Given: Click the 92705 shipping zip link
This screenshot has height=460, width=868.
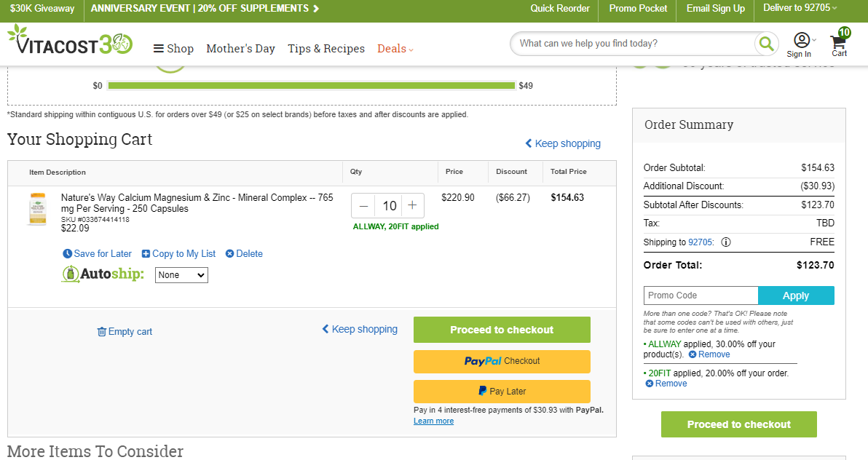Looking at the screenshot, I should tap(701, 242).
